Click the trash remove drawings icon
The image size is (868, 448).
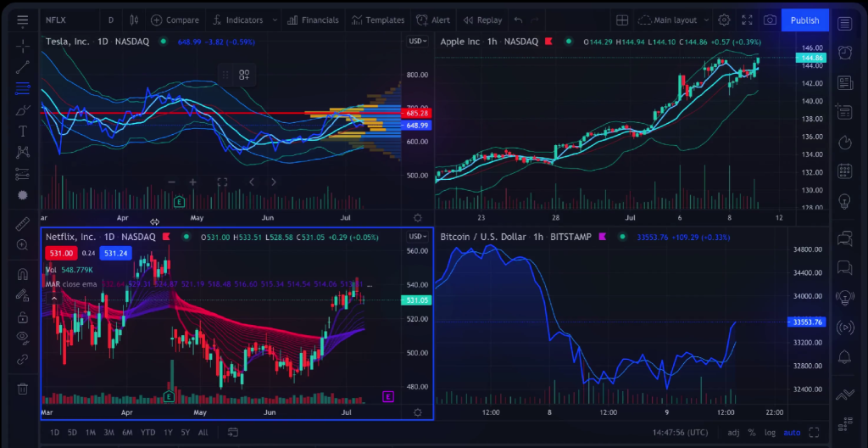click(23, 389)
